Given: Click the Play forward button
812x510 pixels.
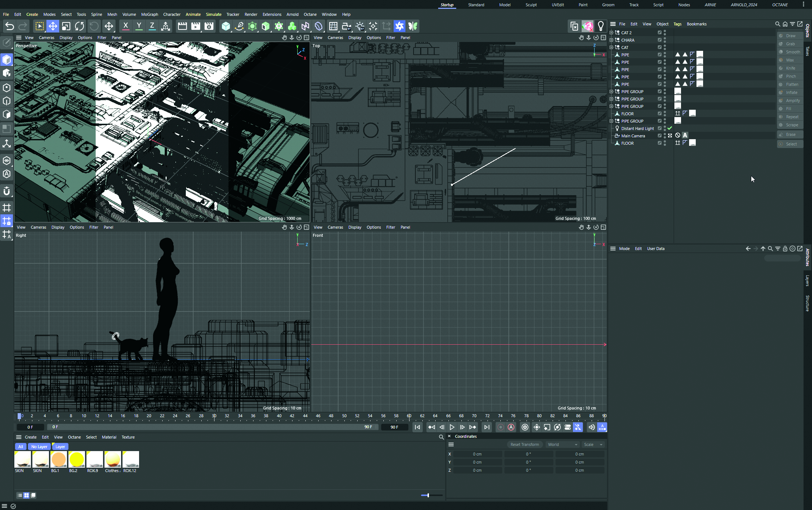Looking at the screenshot, I should click(452, 427).
